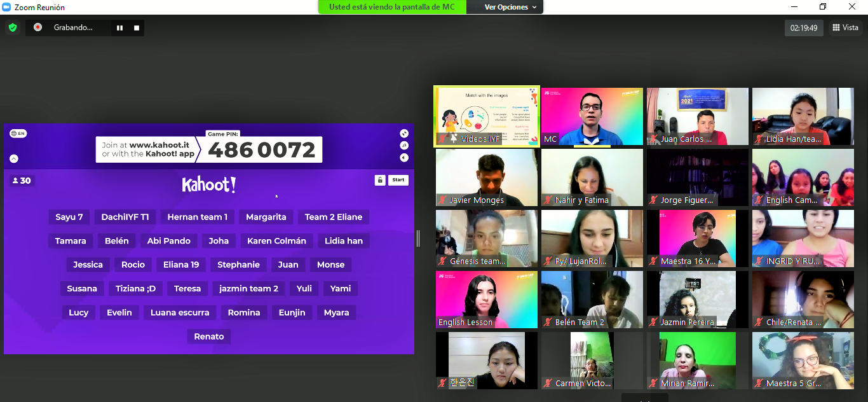This screenshot has height=402, width=868.
Task: Click the muted mic icon on Juan Carlos tile
Action: point(653,139)
